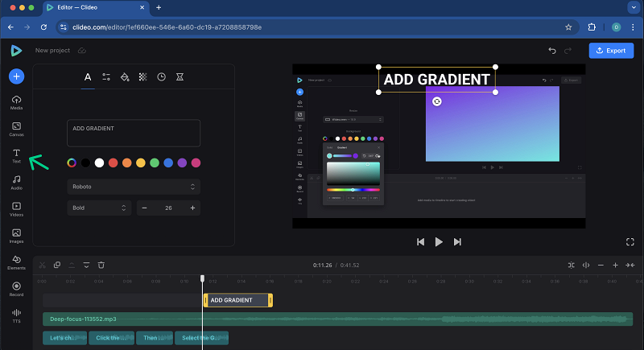
Task: Open the Canvas panel in sidebar
Action: (16, 130)
